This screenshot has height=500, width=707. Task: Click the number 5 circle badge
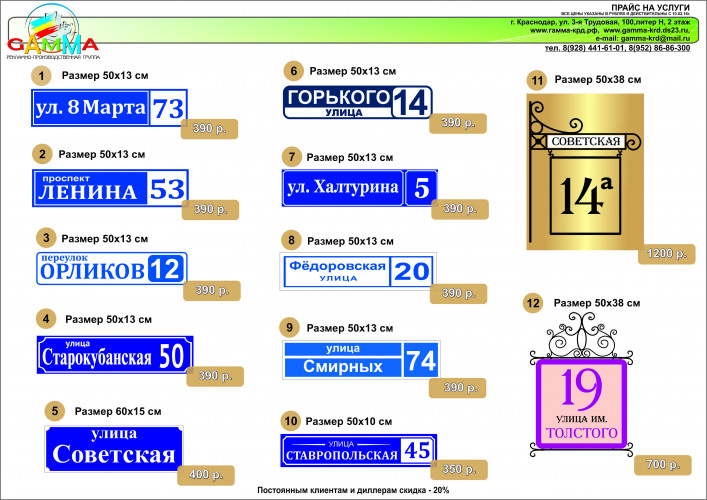click(55, 411)
